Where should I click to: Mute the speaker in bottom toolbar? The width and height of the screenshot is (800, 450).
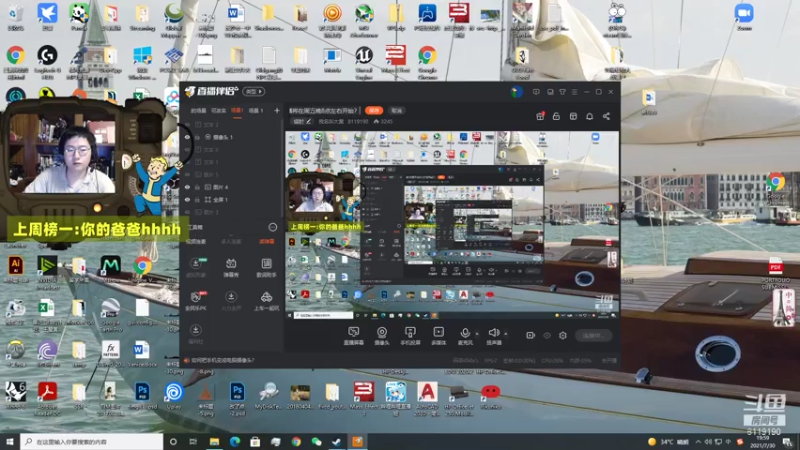(x=493, y=336)
